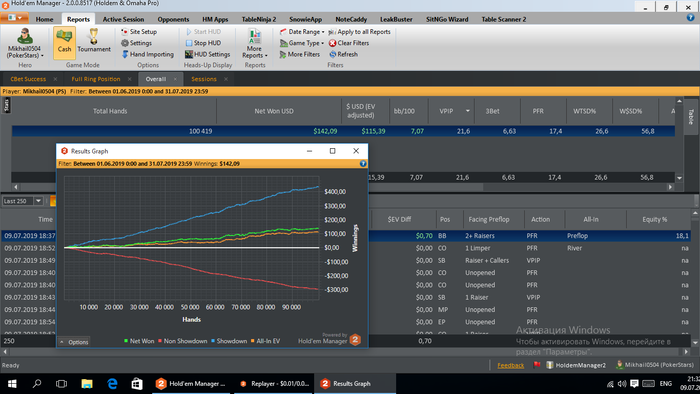Viewport: 700px width, 394px height.
Task: Close the CBet Success report tab
Action: [x=55, y=79]
